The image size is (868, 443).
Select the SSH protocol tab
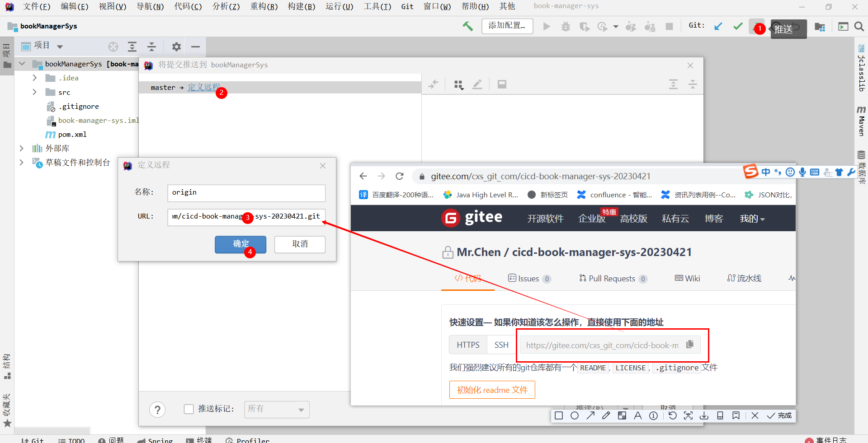(x=501, y=345)
